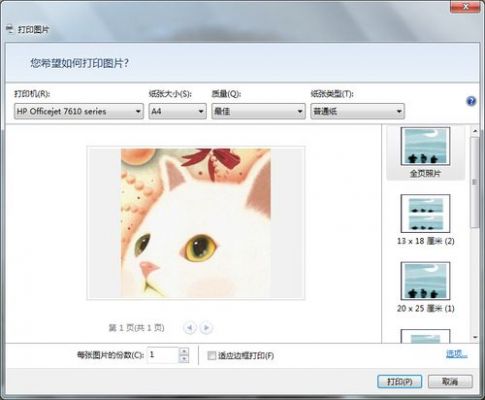The image size is (485, 400).
Task: Select full page photo layout thumbnail
Action: click(x=425, y=146)
